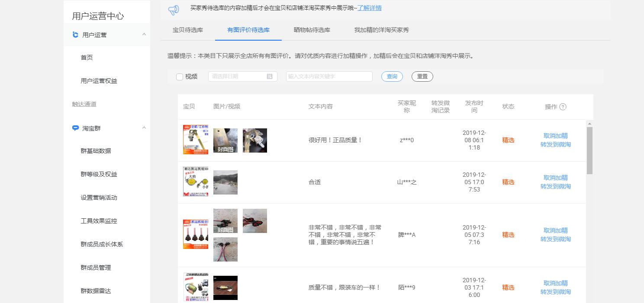644x303 pixels.
Task: Click 取消加精 on z***0's review
Action: pos(555,136)
